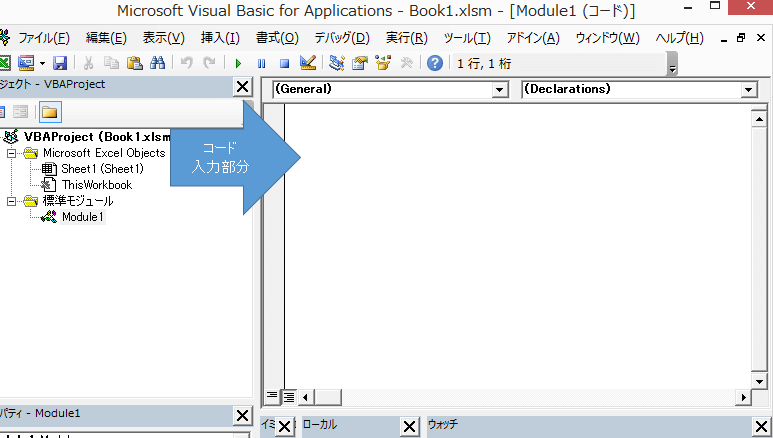This screenshot has height=438, width=773.
Task: Click toolbar options overflow arrow
Action: (x=672, y=65)
